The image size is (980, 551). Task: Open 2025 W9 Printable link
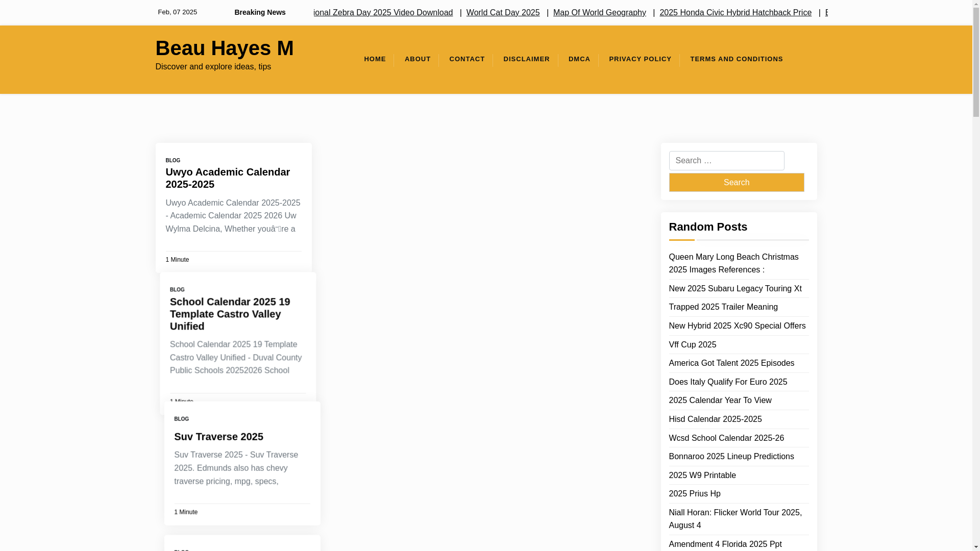[x=702, y=475]
